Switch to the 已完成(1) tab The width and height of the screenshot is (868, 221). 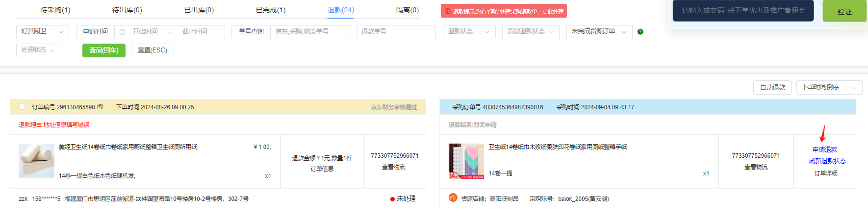coord(271,10)
